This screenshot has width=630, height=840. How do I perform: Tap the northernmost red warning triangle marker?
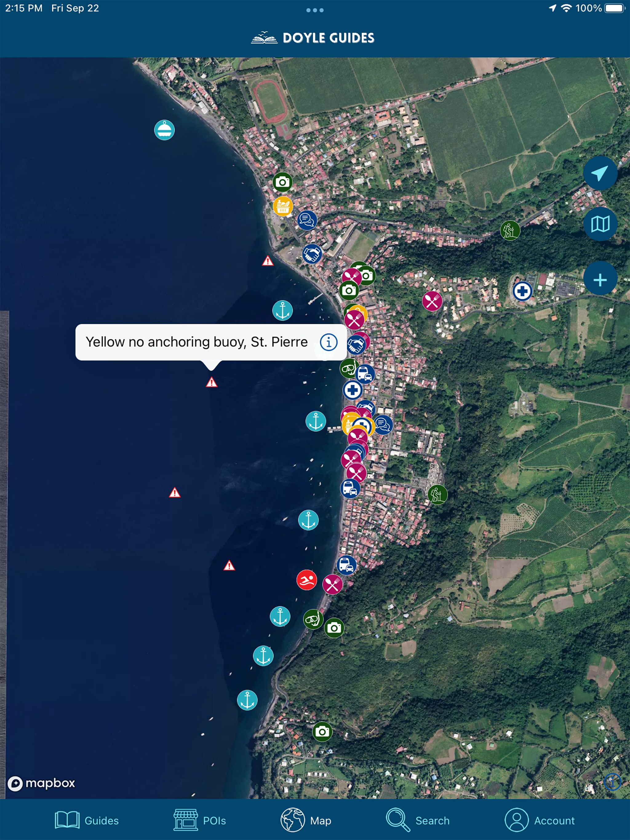[x=268, y=260]
